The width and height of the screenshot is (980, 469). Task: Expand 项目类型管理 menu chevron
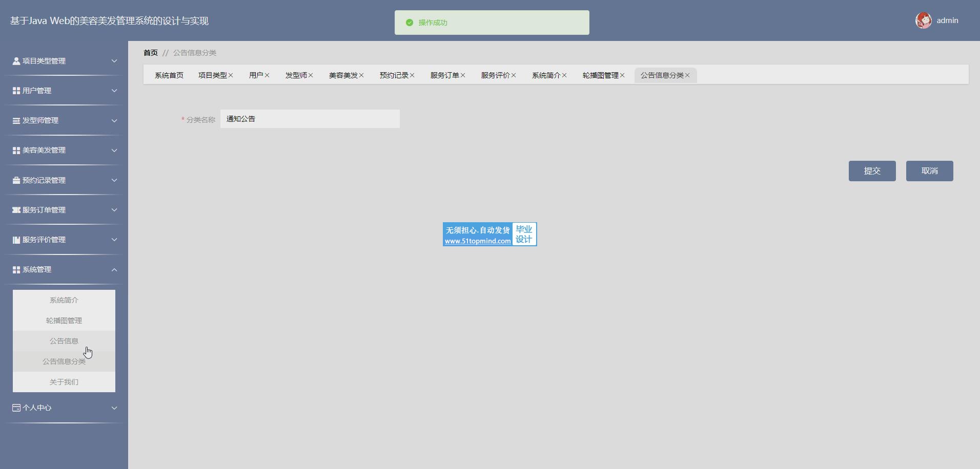(114, 61)
